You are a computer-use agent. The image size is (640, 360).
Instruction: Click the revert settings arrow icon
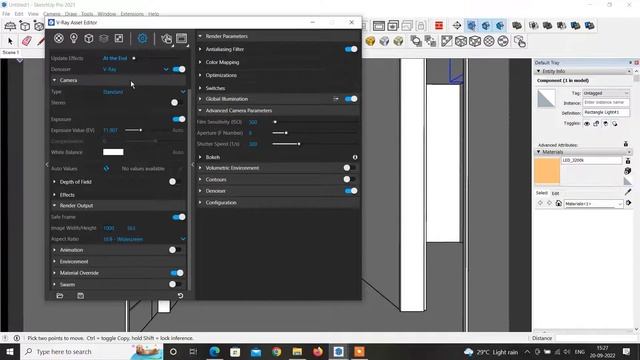180,296
